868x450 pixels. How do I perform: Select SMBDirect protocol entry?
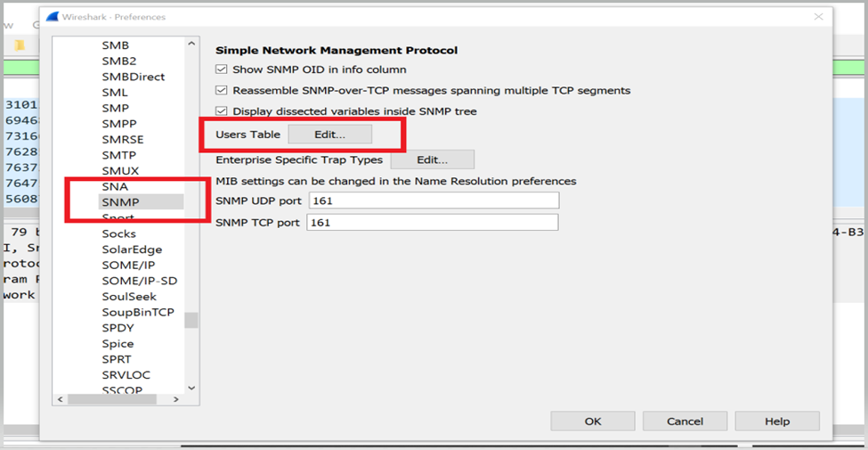pos(133,77)
